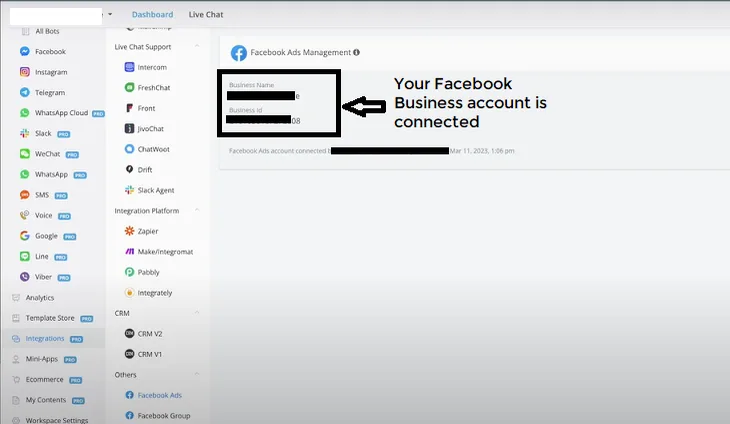Collapse the Integration Platform section
The height and width of the screenshot is (424, 730).
pyautogui.click(x=197, y=210)
